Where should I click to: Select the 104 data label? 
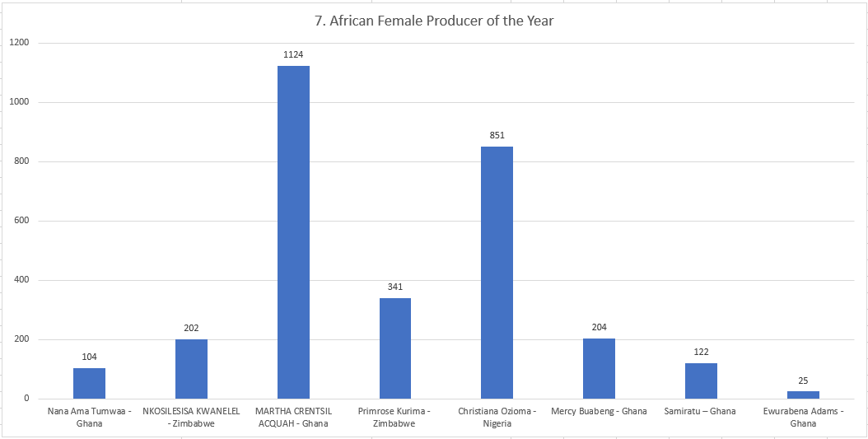click(89, 357)
